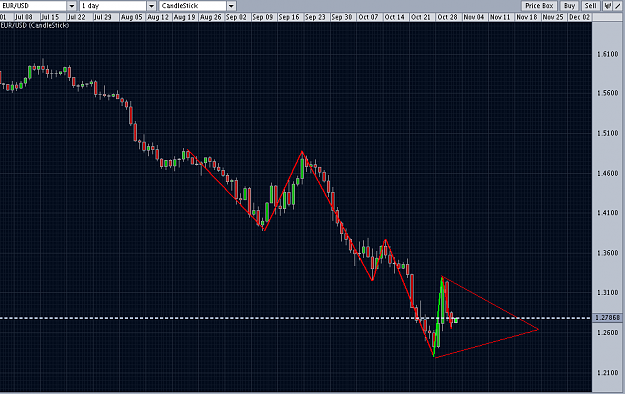Click the Buy button
625x394 pixels.
point(569,6)
